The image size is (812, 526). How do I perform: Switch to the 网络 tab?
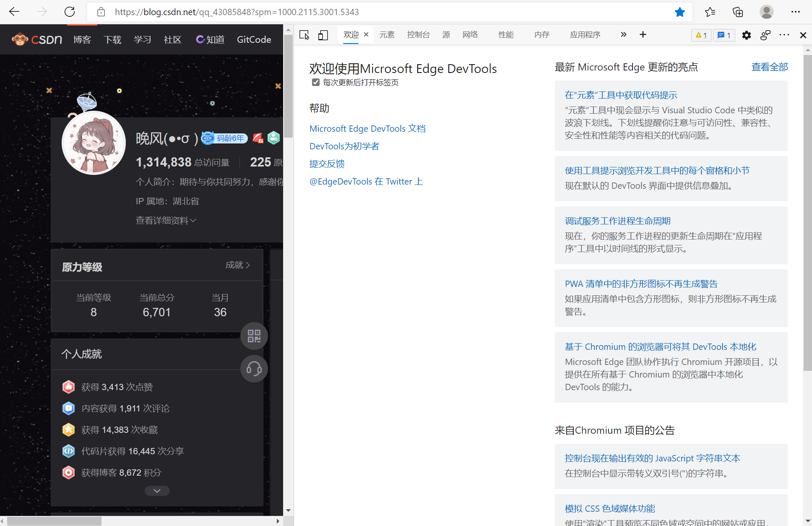(470, 35)
